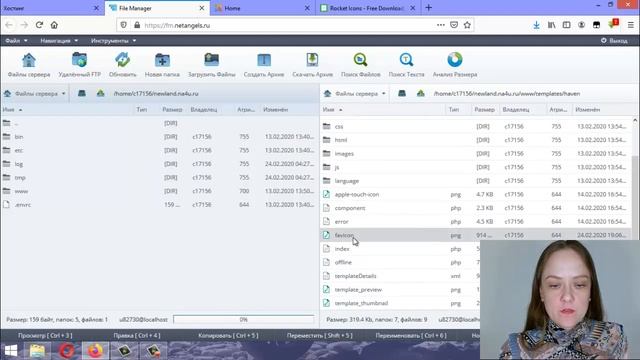Open a new browser tab
The image size is (640, 360).
(429, 8)
